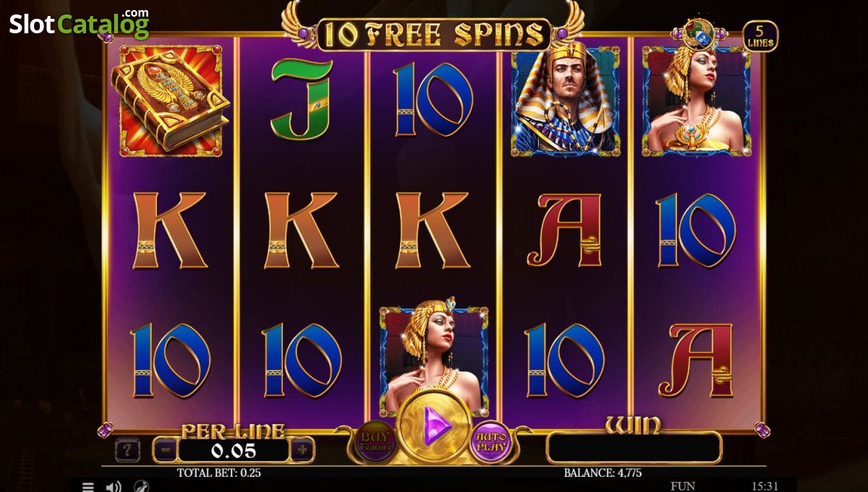Mute the game sound with the speaker icon
Image resolution: width=868 pixels, height=492 pixels.
coord(114,486)
